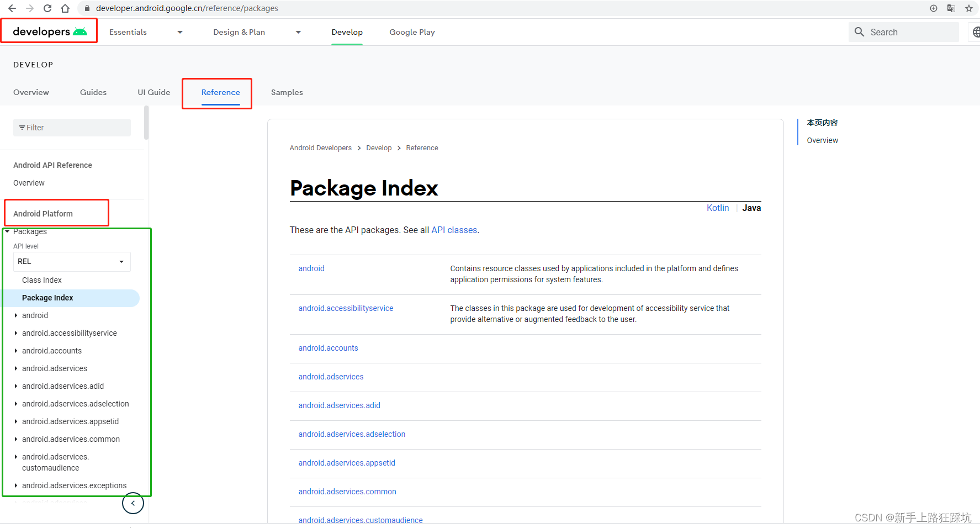Collapse the Packages tree section

click(7, 231)
